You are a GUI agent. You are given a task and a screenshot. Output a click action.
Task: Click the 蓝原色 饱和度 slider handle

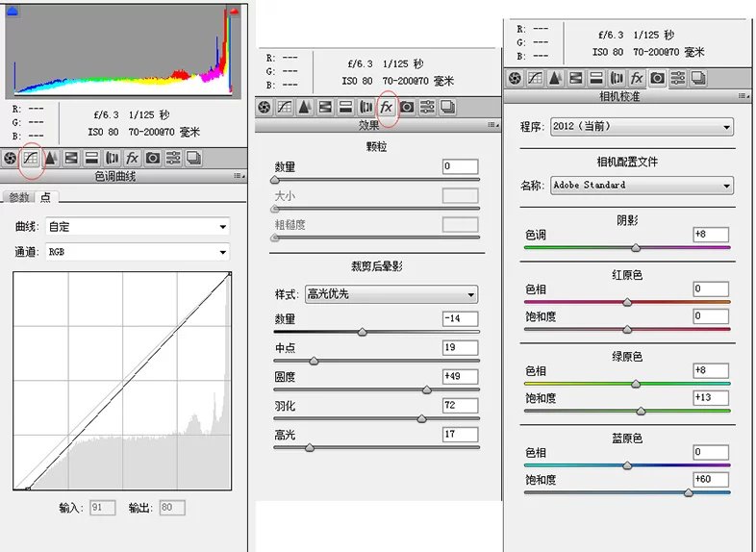689,492
